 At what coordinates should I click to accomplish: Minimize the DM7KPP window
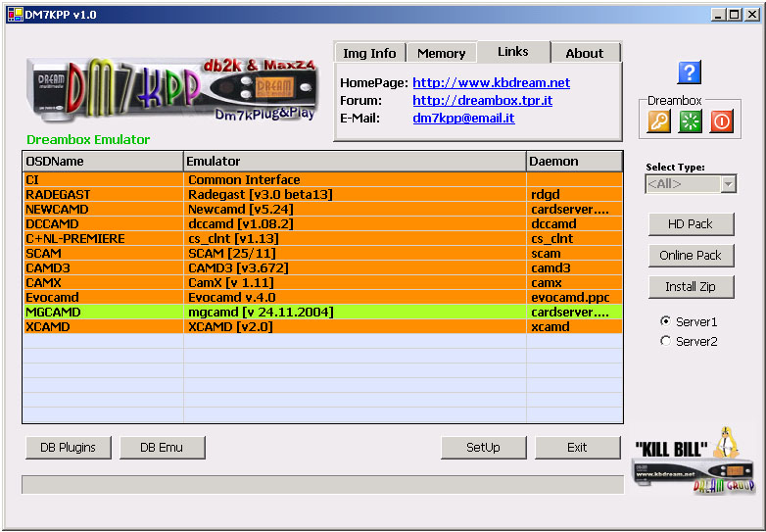718,15
